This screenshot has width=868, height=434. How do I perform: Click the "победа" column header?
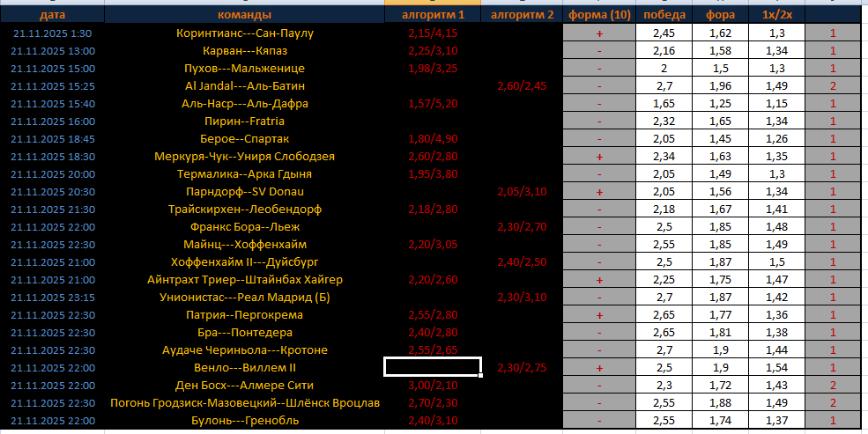click(x=664, y=15)
